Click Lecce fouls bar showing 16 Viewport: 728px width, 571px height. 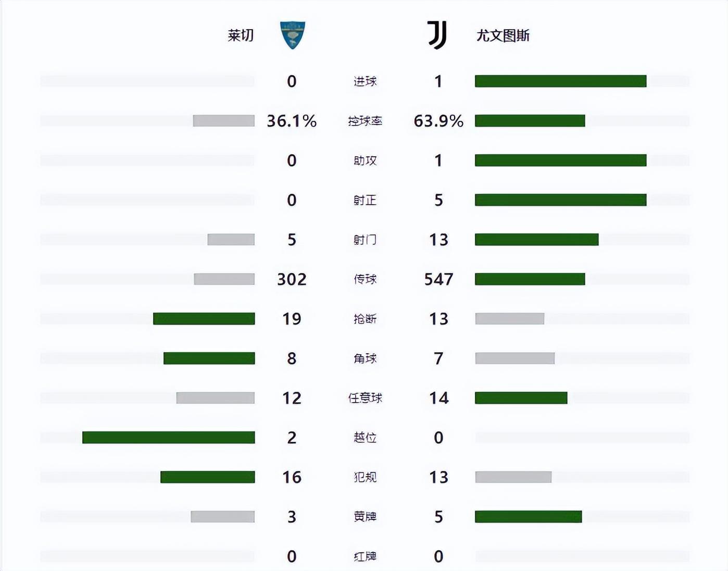click(207, 477)
